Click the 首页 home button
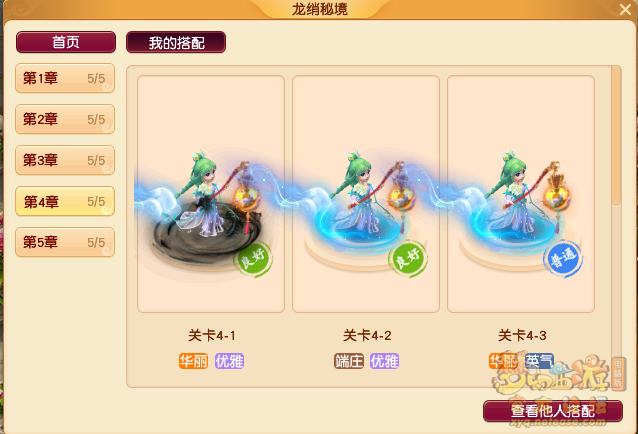638x434 pixels. click(66, 42)
